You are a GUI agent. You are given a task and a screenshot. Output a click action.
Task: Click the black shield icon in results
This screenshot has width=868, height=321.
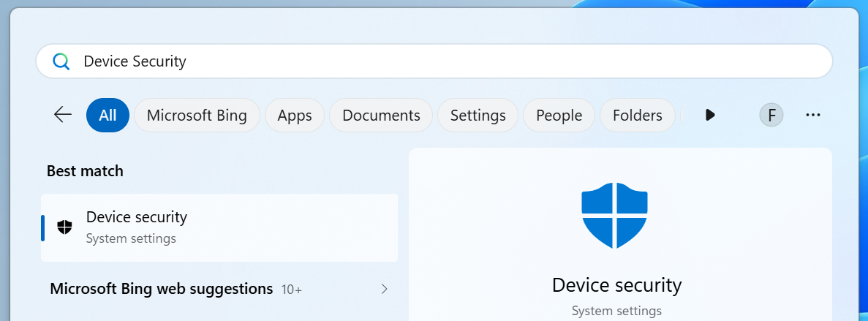pos(65,227)
